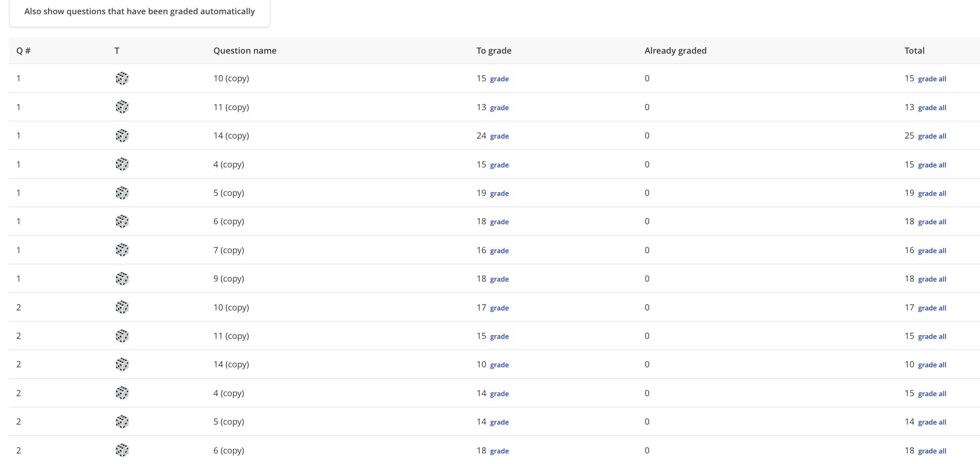Click dice icon in Q1 11 (copy) row
The height and width of the screenshot is (464, 980).
point(122,107)
